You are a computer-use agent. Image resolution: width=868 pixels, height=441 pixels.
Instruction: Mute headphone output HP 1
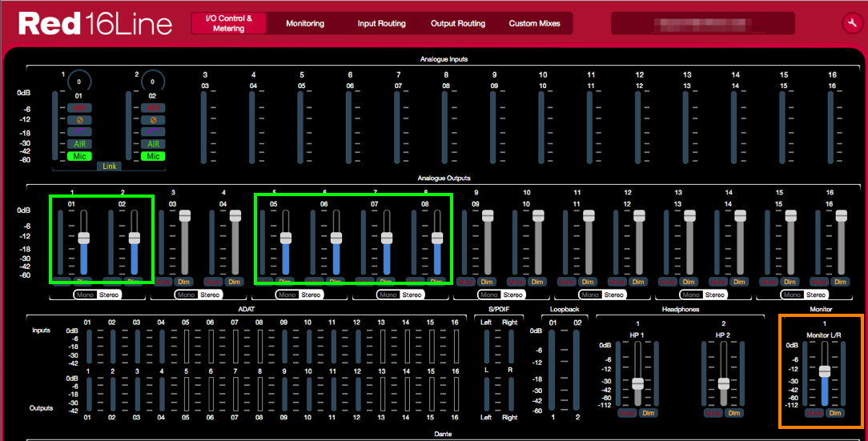point(628,413)
